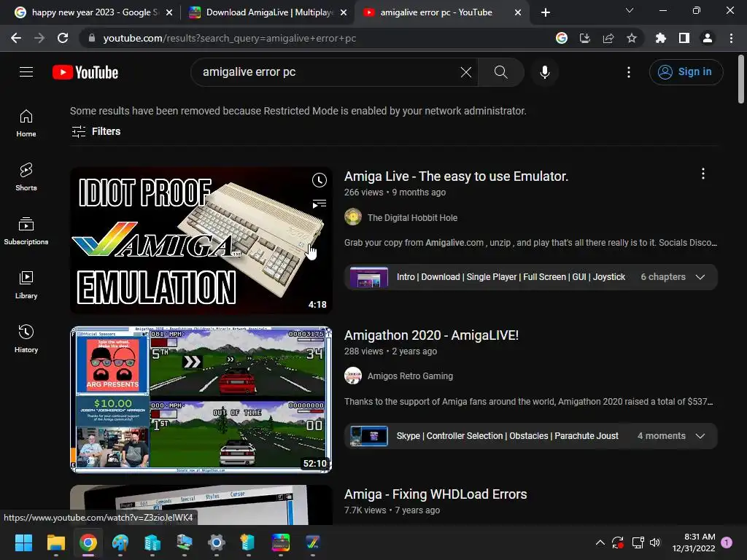Open Chrome's three-dot menu
The height and width of the screenshot is (560, 747).
click(731, 38)
